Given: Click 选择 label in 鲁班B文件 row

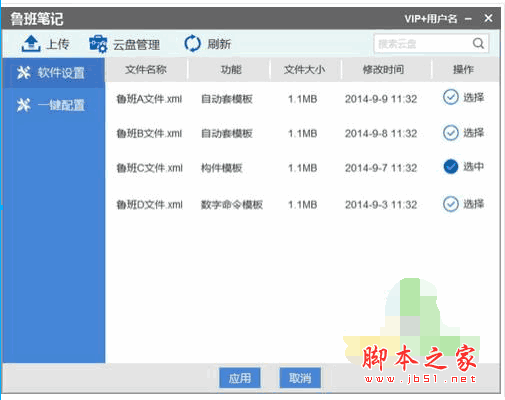Looking at the screenshot, I should tap(473, 133).
